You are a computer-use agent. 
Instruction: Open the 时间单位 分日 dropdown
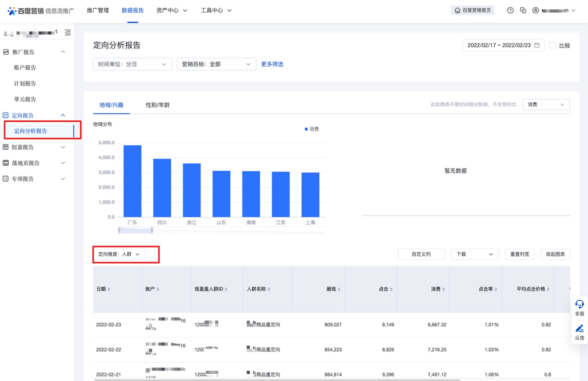[132, 64]
